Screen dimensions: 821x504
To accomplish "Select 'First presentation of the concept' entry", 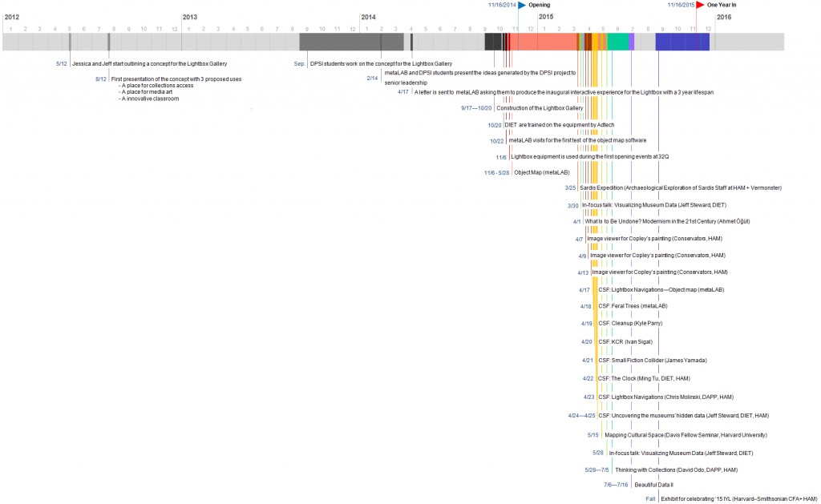I will 176,79.
